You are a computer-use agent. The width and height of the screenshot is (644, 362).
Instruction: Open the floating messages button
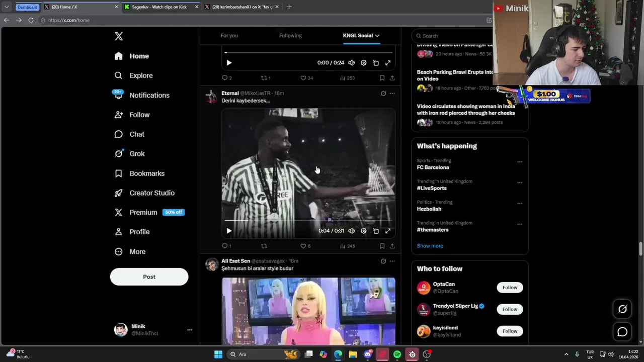pos(622,332)
